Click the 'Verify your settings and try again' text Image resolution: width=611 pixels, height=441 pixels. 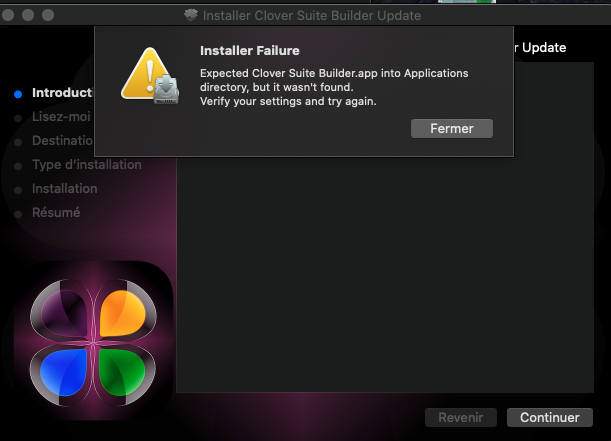point(288,101)
